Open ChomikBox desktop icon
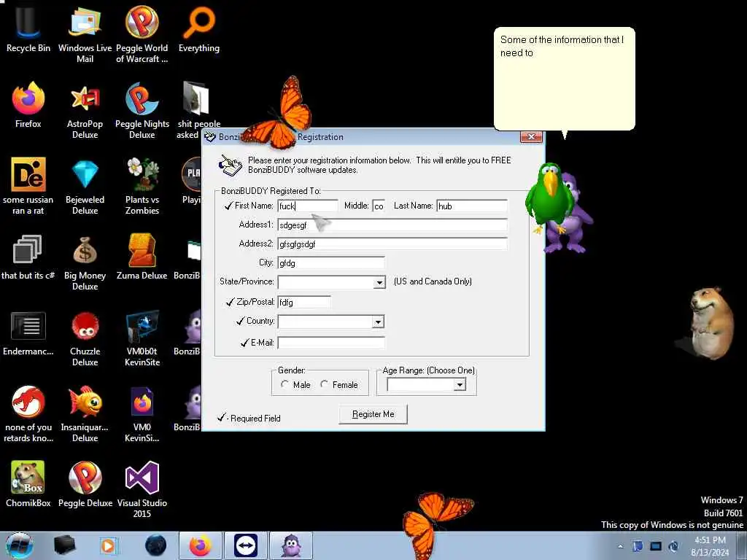This screenshot has width=747, height=560. click(x=28, y=483)
